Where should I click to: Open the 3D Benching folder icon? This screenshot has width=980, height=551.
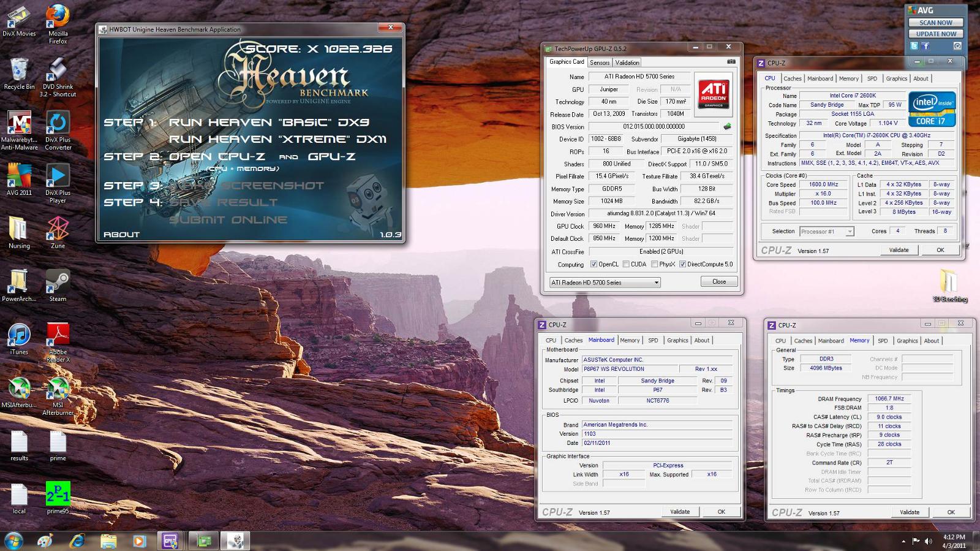click(x=949, y=286)
